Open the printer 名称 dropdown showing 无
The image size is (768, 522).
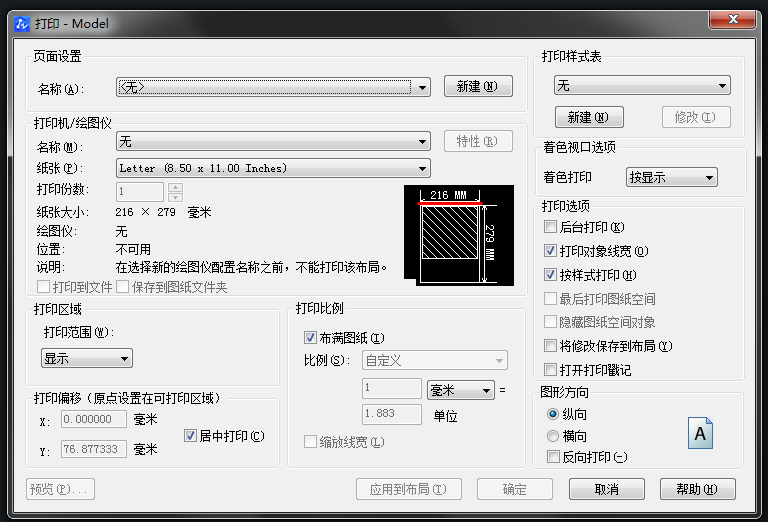click(273, 143)
